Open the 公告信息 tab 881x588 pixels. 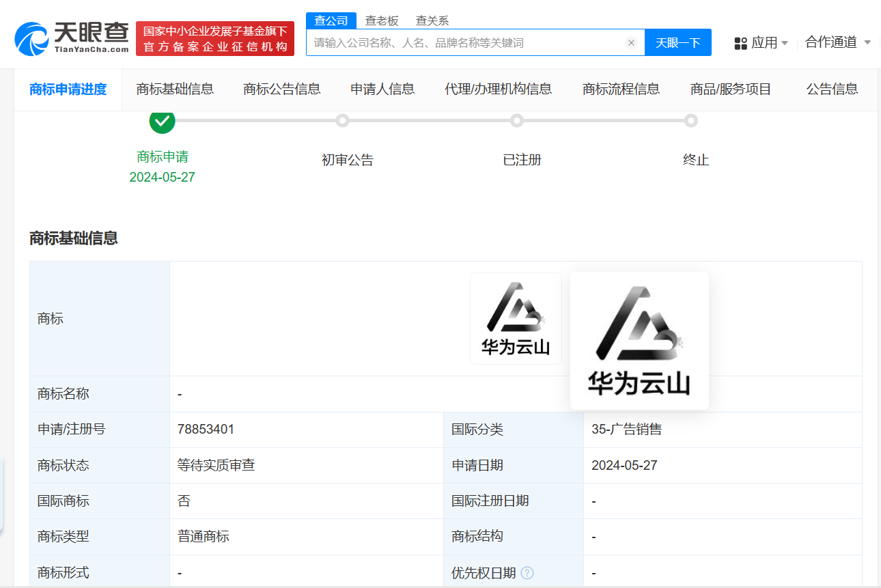pos(832,89)
